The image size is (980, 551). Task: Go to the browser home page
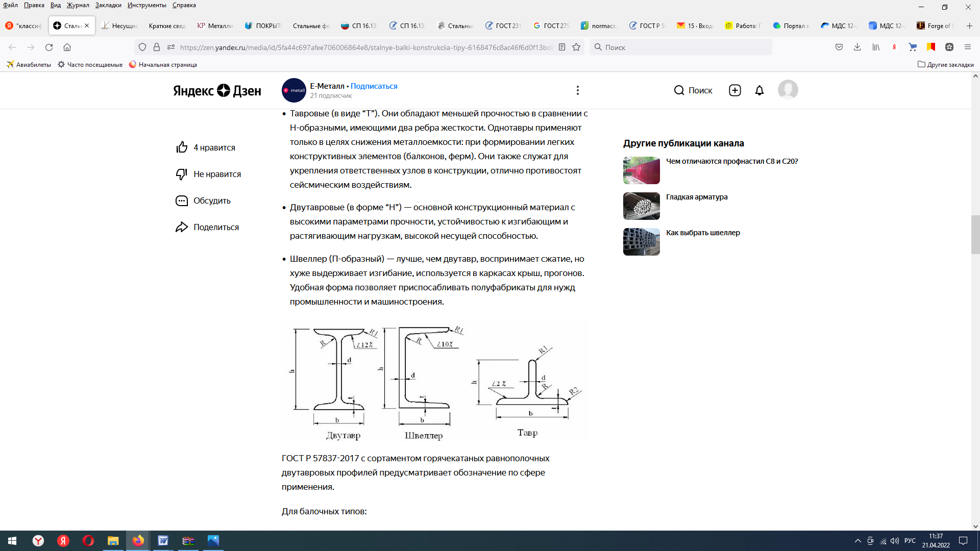pyautogui.click(x=67, y=47)
